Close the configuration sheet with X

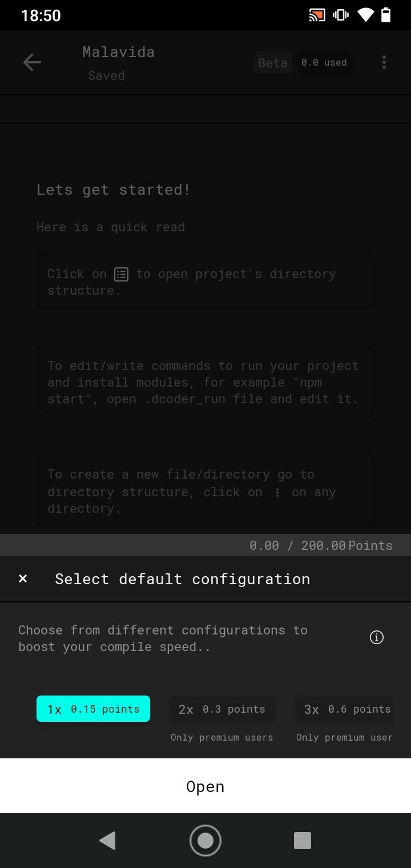23,578
